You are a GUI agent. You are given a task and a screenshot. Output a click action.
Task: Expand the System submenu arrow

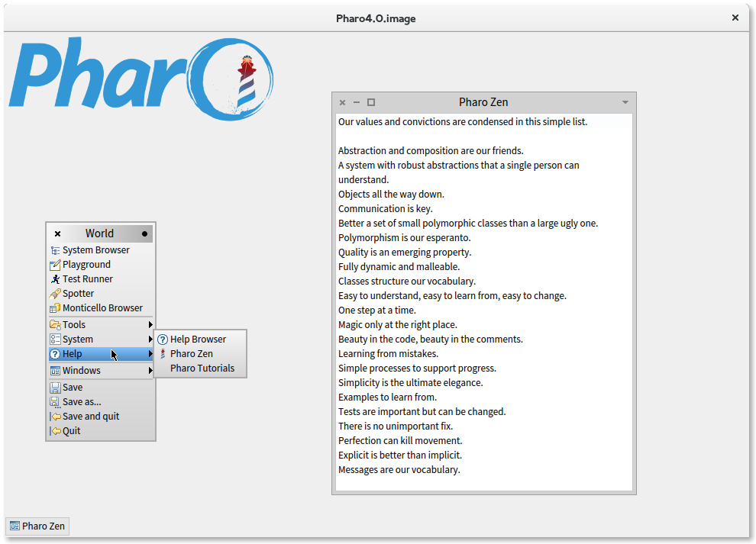pos(150,340)
